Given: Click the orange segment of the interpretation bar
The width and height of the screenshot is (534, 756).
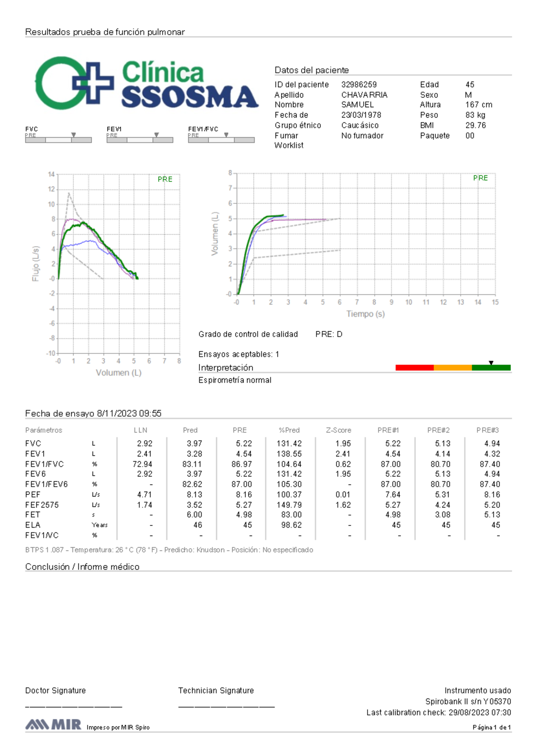Looking at the screenshot, I should 453,368.
